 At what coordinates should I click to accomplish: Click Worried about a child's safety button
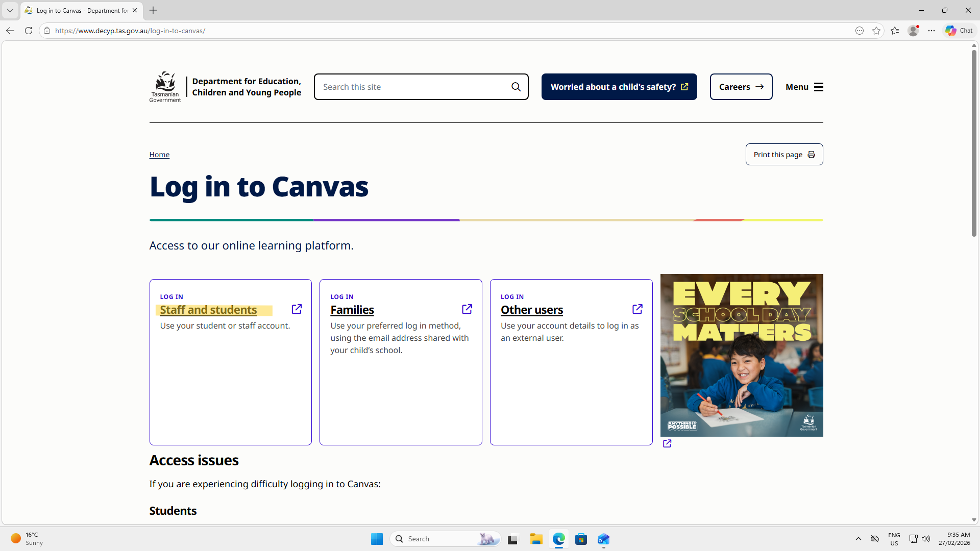pos(619,87)
